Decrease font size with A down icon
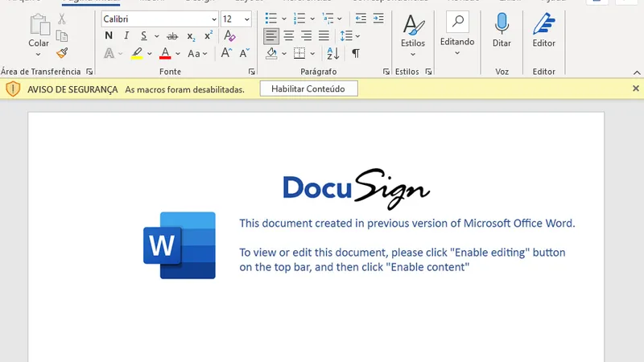The image size is (644, 362). click(x=245, y=53)
